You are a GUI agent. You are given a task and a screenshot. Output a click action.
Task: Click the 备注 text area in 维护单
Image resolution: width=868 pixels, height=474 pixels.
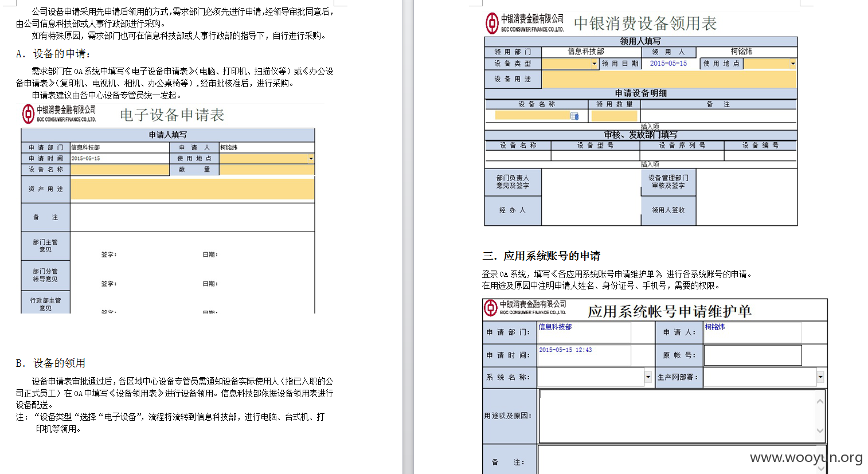[678, 460]
